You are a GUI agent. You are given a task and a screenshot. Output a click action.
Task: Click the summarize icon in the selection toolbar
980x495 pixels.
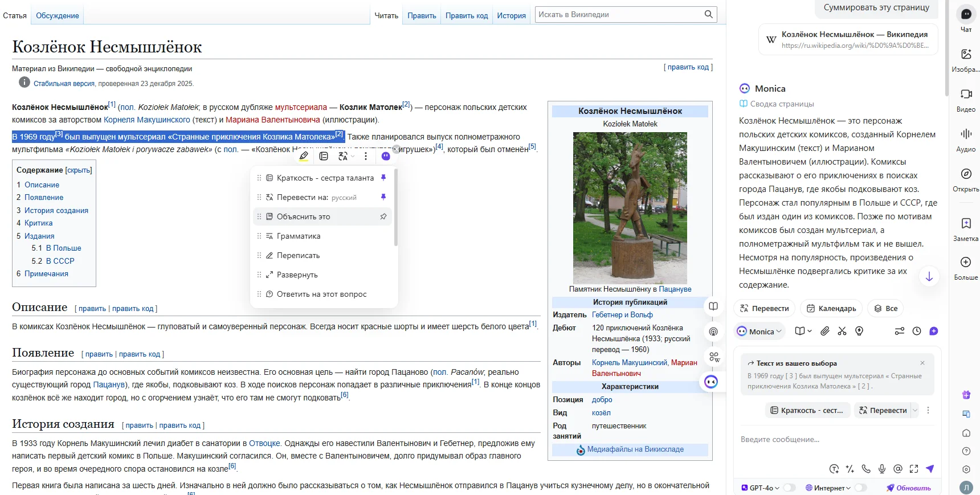point(324,156)
